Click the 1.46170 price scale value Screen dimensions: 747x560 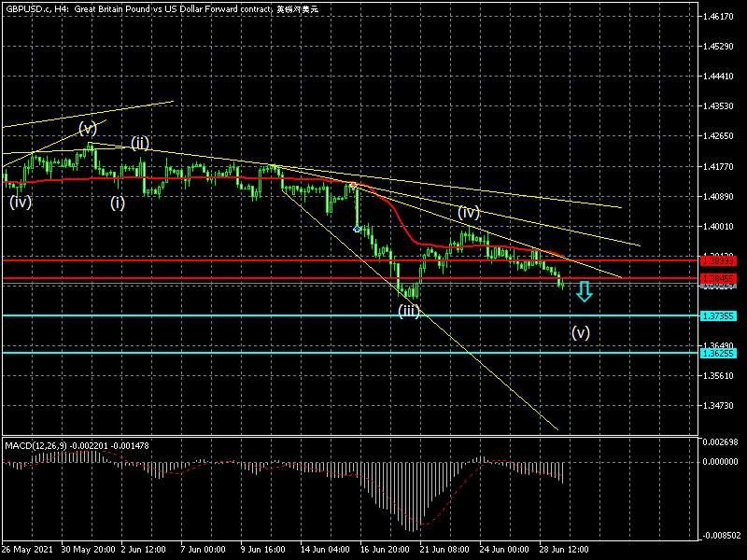click(x=718, y=17)
